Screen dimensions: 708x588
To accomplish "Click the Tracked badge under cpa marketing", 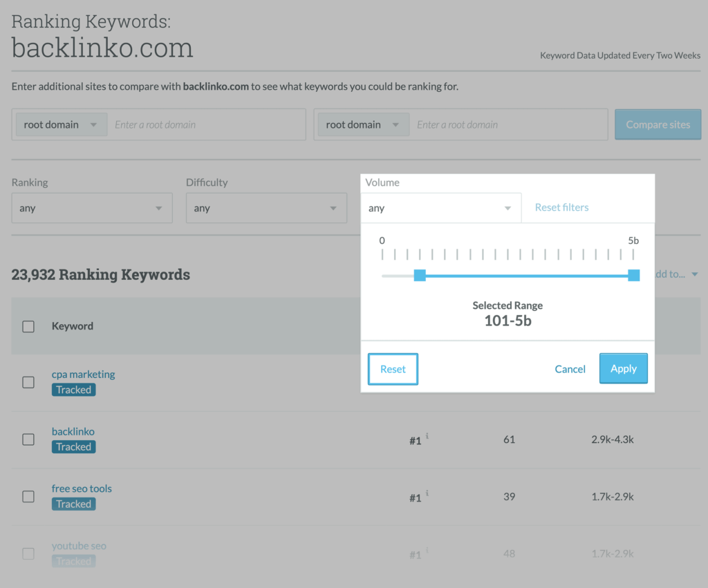I will point(73,390).
